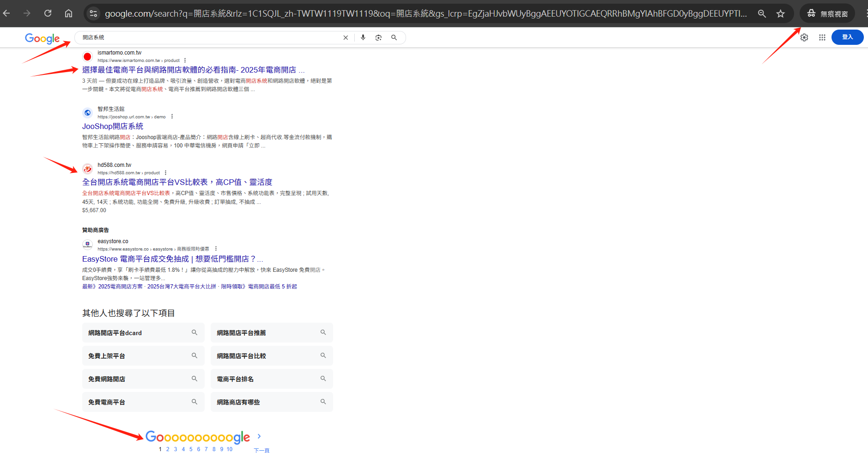Click the 下一頁 next page link
Screen dimensions: 868x453
coord(261,450)
